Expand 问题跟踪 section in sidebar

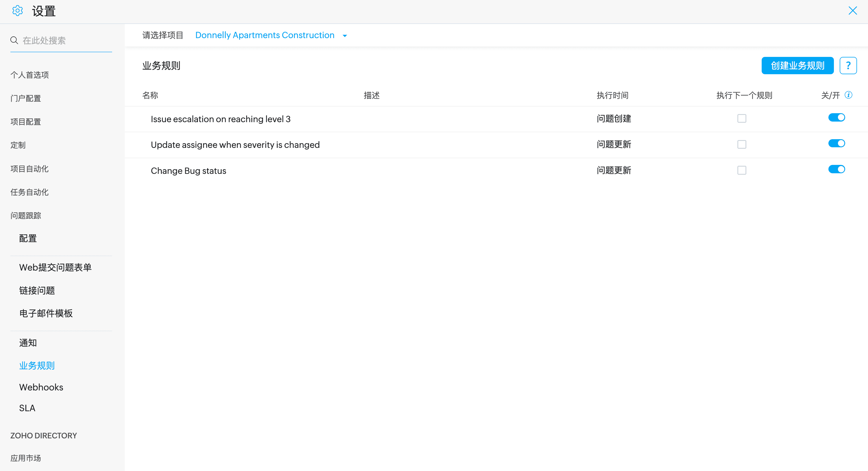click(x=26, y=215)
